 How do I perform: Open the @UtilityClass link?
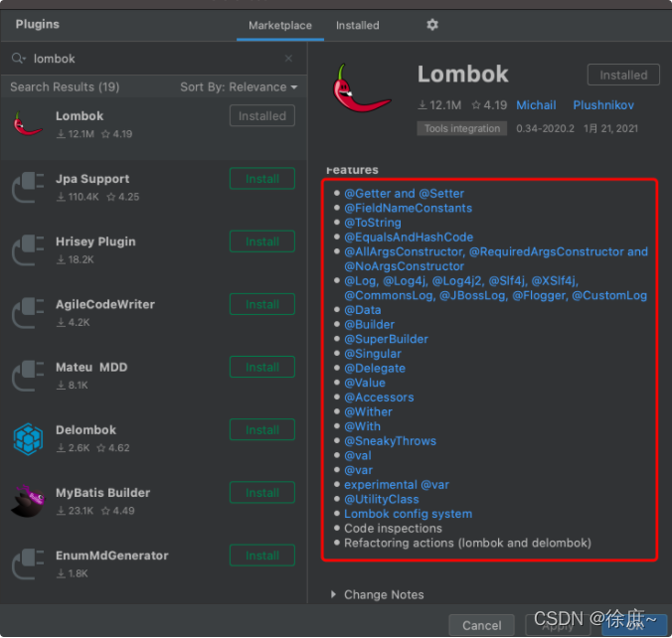[382, 499]
